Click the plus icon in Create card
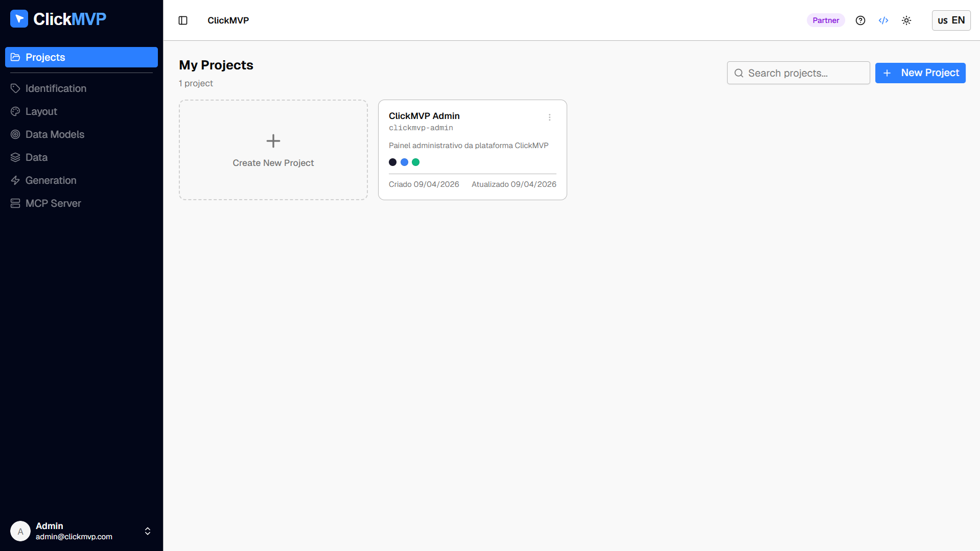This screenshot has width=980, height=551. click(x=273, y=141)
